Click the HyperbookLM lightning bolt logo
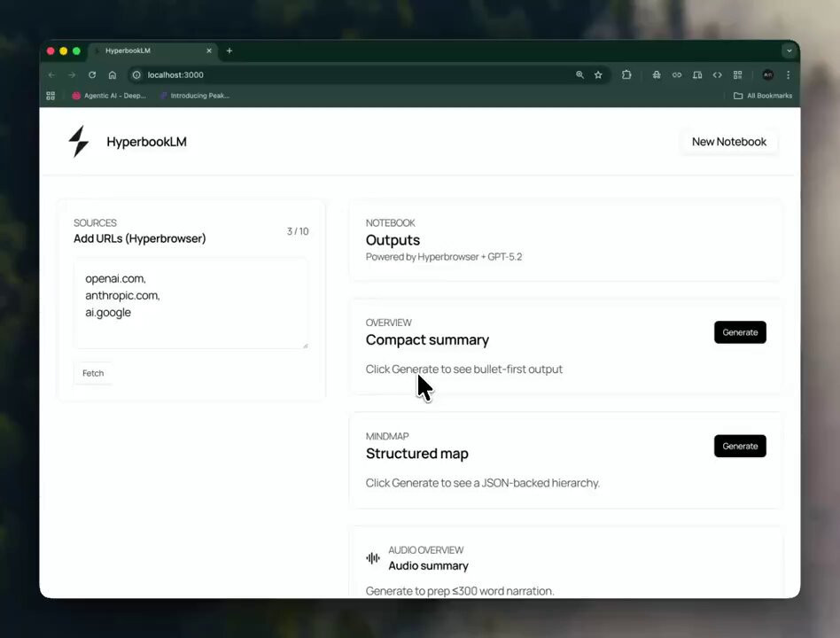This screenshot has width=840, height=638. point(79,142)
